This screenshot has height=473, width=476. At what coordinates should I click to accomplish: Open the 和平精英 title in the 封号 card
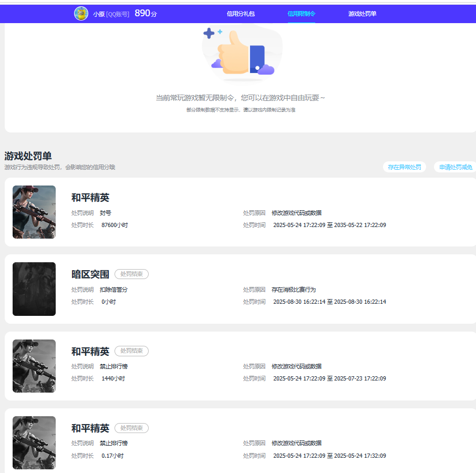tap(90, 198)
